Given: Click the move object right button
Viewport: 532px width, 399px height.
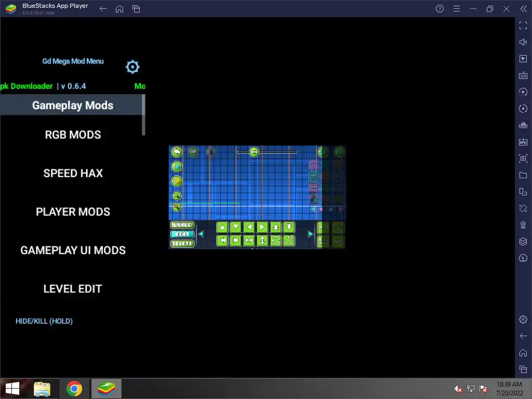Looking at the screenshot, I should [x=262, y=228].
